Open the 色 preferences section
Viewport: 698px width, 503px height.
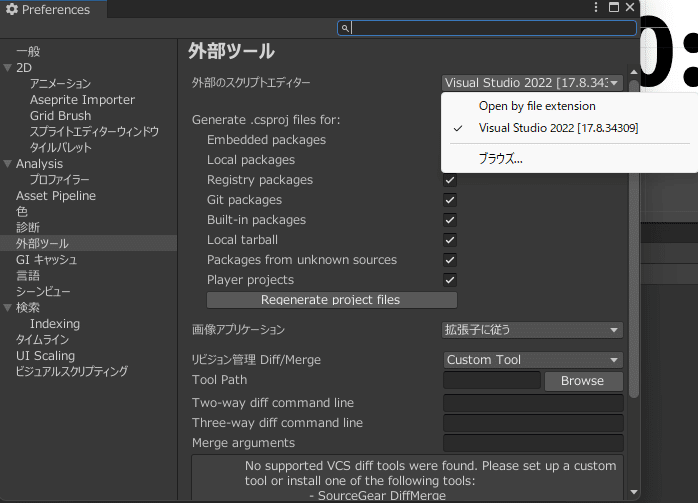[x=22, y=212]
